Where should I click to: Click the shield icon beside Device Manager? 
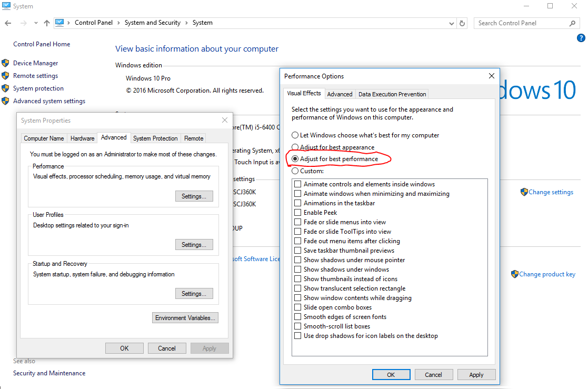[x=5, y=63]
